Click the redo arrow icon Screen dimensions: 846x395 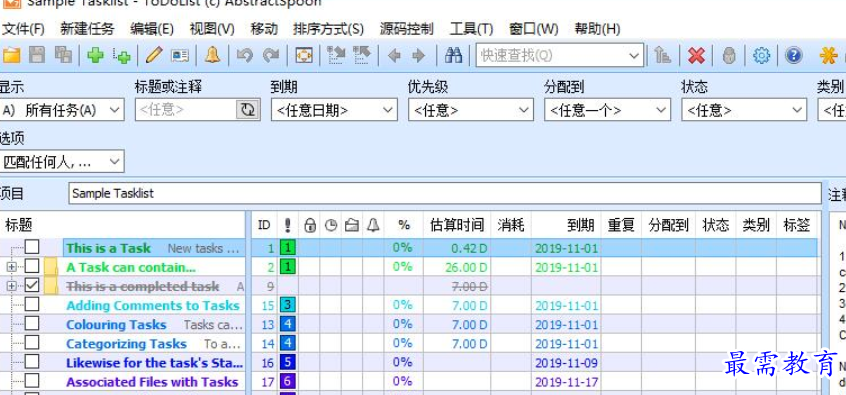(x=271, y=55)
